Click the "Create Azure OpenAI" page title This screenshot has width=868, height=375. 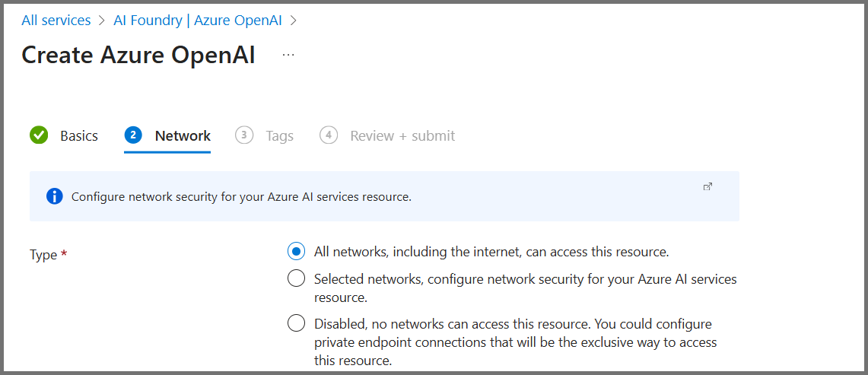tap(138, 55)
